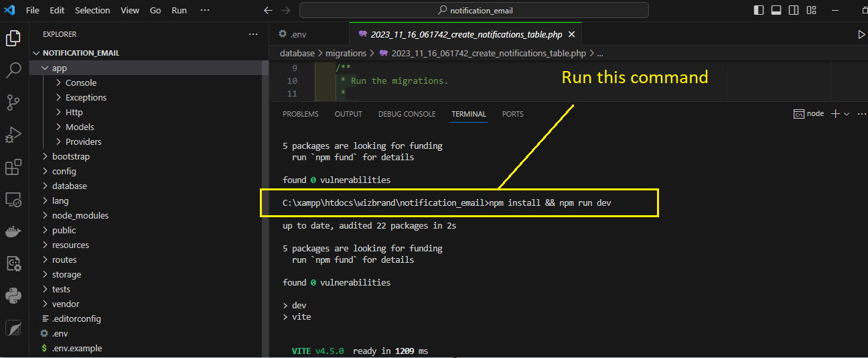Toggle the bottom panel layout button
The height and width of the screenshot is (358, 868).
coord(776,10)
